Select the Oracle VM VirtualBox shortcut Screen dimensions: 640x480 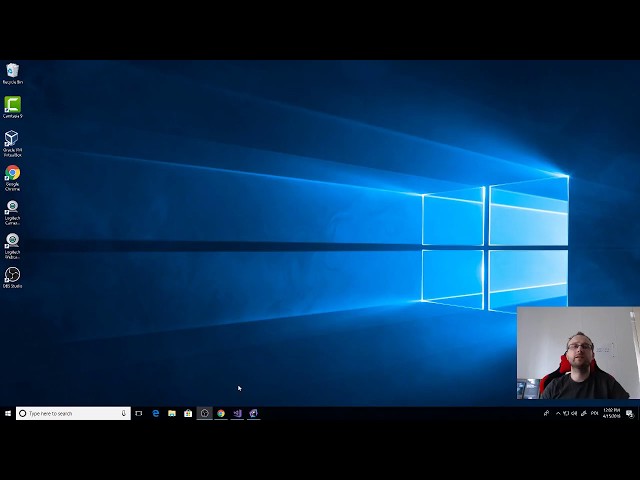coord(12,143)
